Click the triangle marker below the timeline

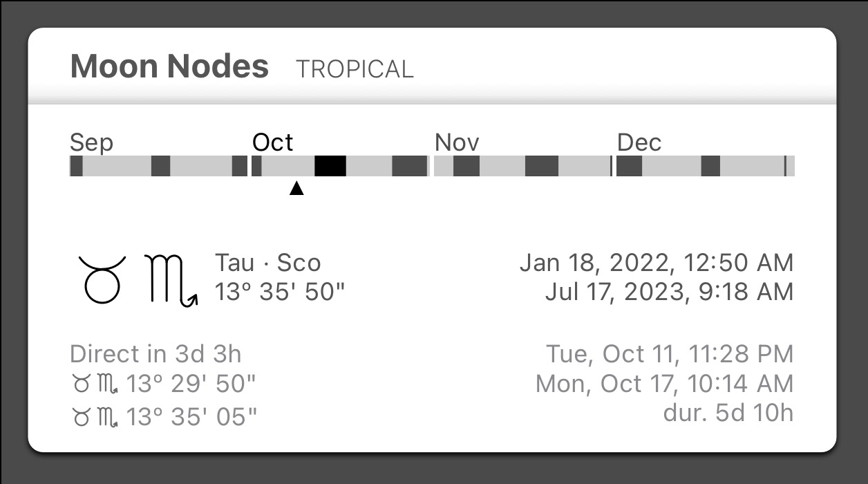click(296, 188)
